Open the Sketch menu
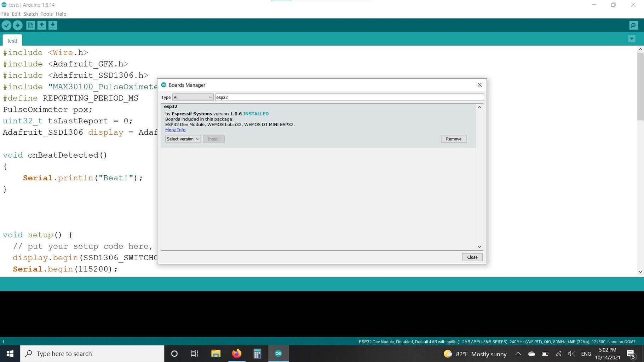Screen dimensions: 644x362 point(30,14)
